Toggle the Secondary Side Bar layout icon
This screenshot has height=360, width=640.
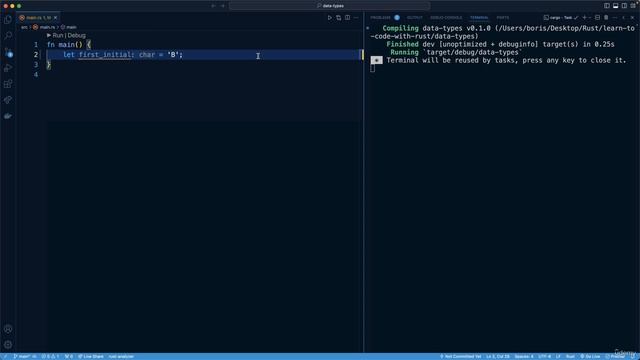click(x=624, y=6)
